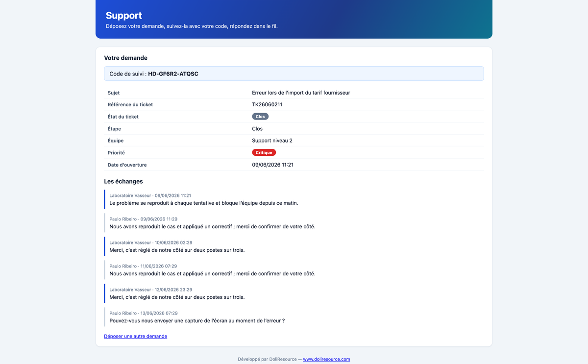Click the 'Les échanges' section heading
The image size is (588, 364).
tap(123, 181)
